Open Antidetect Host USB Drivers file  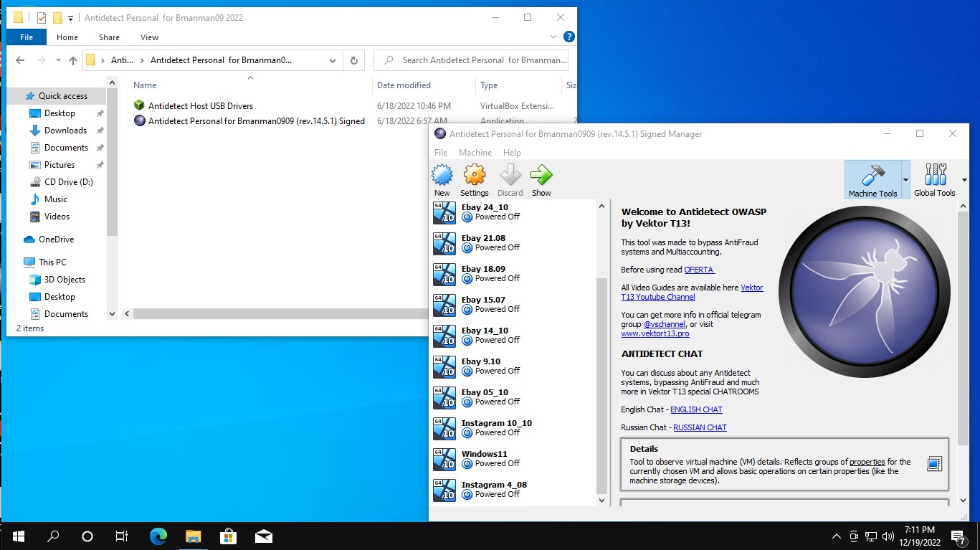pyautogui.click(x=203, y=105)
